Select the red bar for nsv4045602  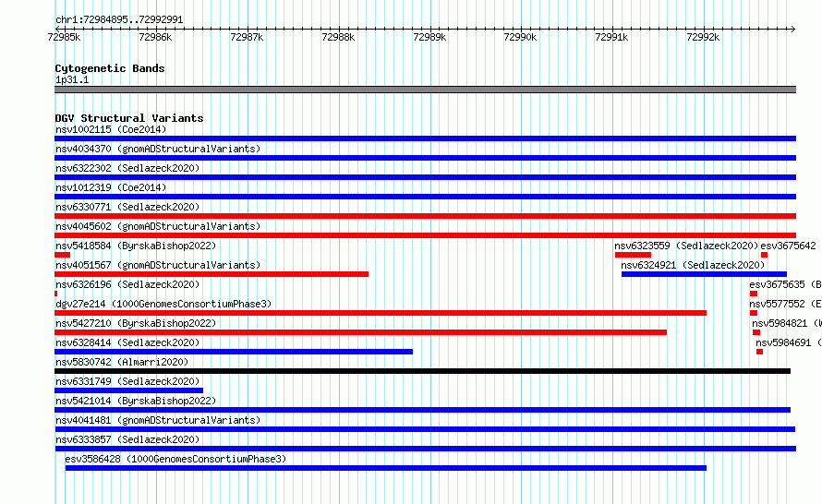[x=425, y=235]
